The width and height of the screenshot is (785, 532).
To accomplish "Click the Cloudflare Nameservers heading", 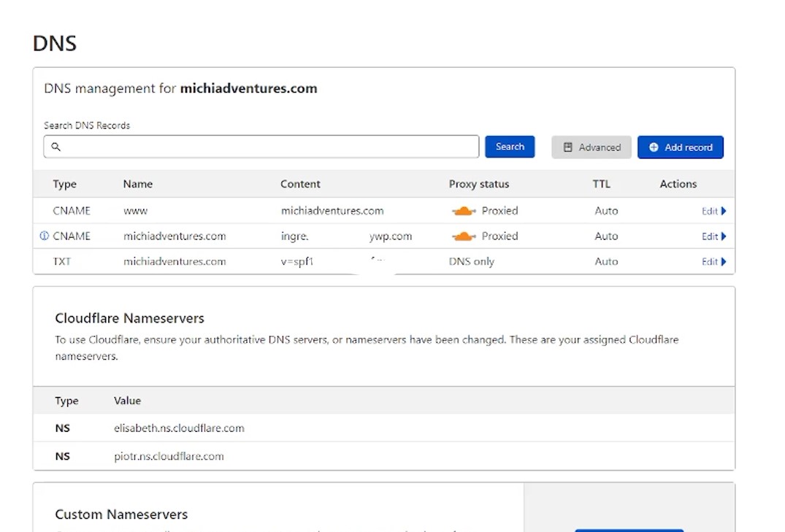I will pos(130,318).
